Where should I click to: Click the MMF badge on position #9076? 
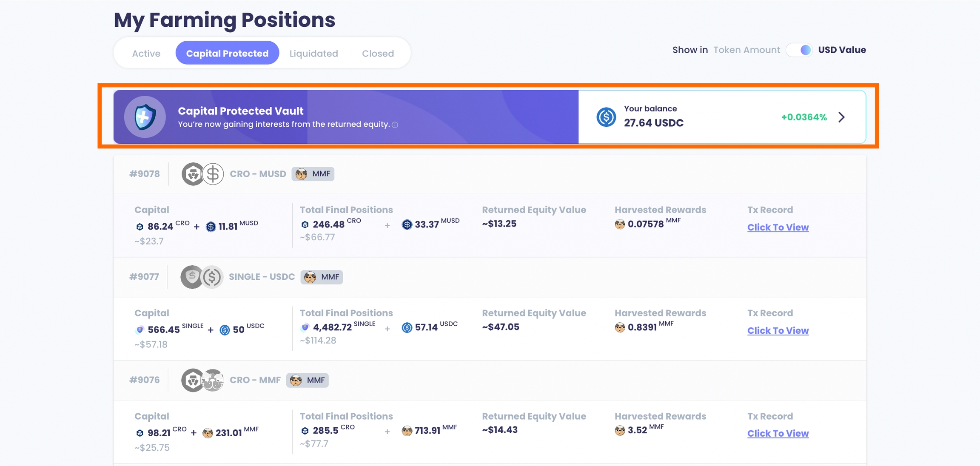tap(308, 380)
